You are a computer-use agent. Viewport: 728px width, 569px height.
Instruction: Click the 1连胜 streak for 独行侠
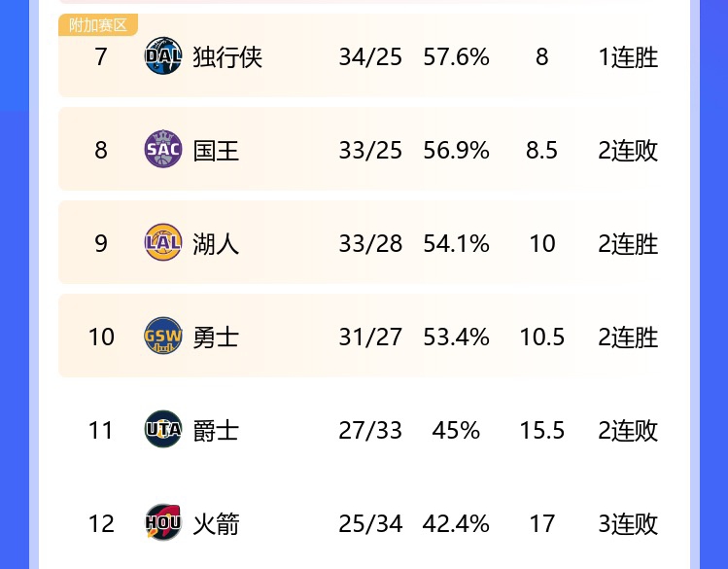(x=628, y=57)
